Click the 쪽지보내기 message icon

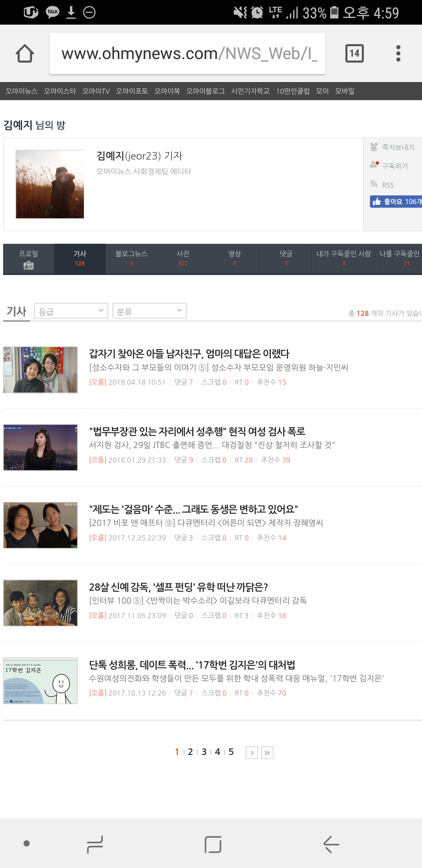click(x=374, y=147)
